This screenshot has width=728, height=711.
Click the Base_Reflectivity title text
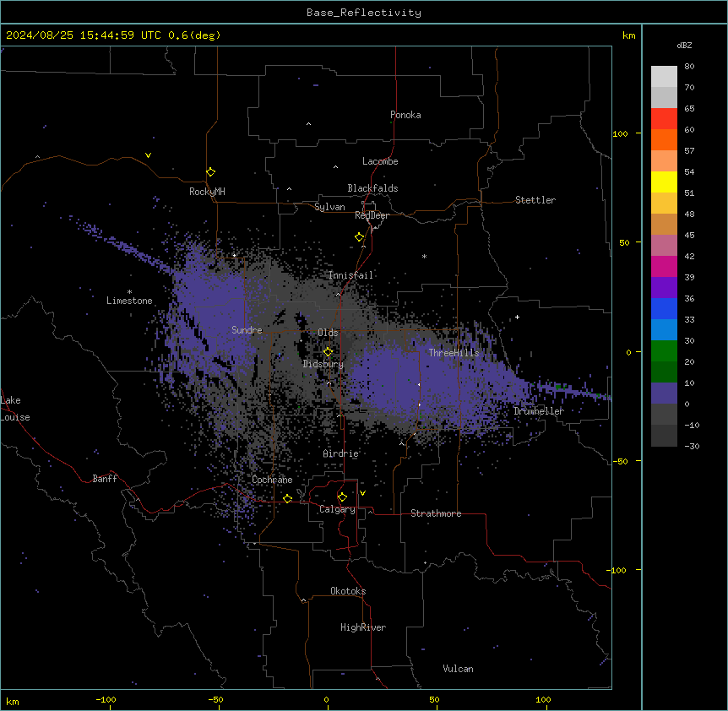364,13
